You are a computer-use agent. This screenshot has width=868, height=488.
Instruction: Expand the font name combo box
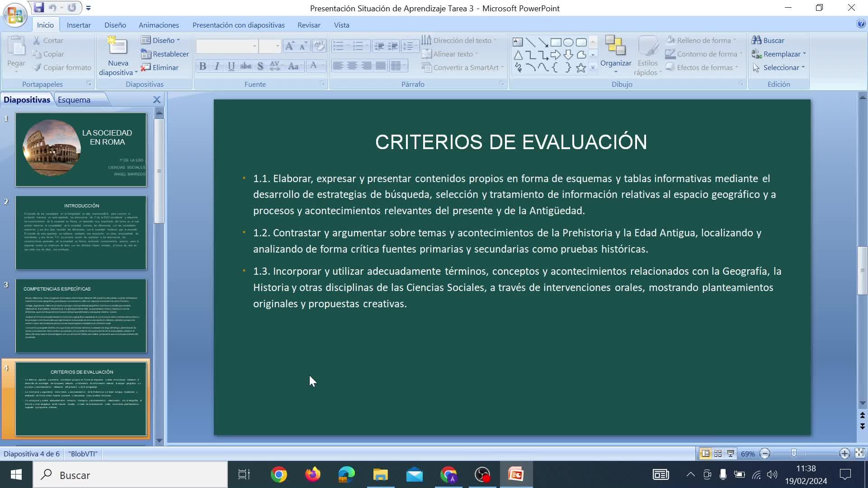coord(255,46)
